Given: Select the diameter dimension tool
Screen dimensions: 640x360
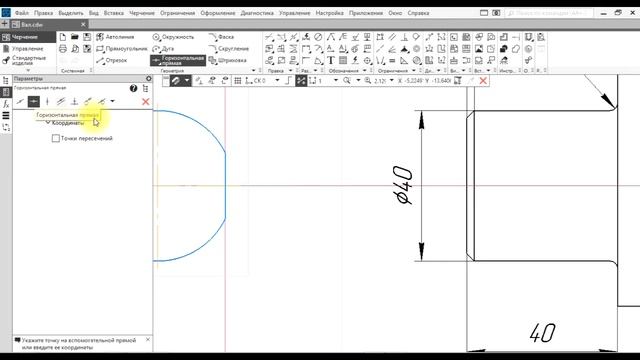Looking at the screenshot, I should click(318, 37).
